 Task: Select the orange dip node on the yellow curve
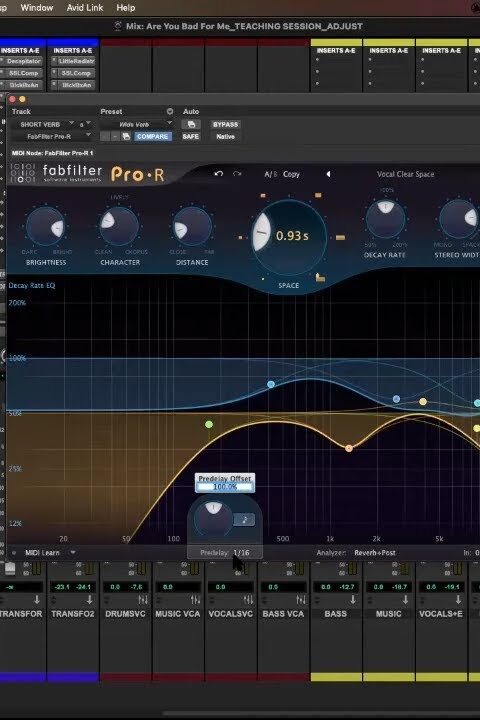pyautogui.click(x=349, y=448)
